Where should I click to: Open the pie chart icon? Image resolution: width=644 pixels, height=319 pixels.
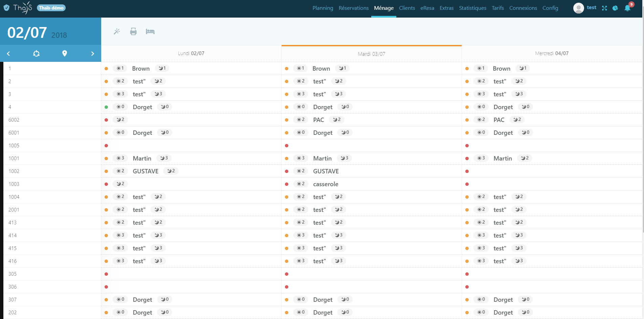tap(615, 8)
